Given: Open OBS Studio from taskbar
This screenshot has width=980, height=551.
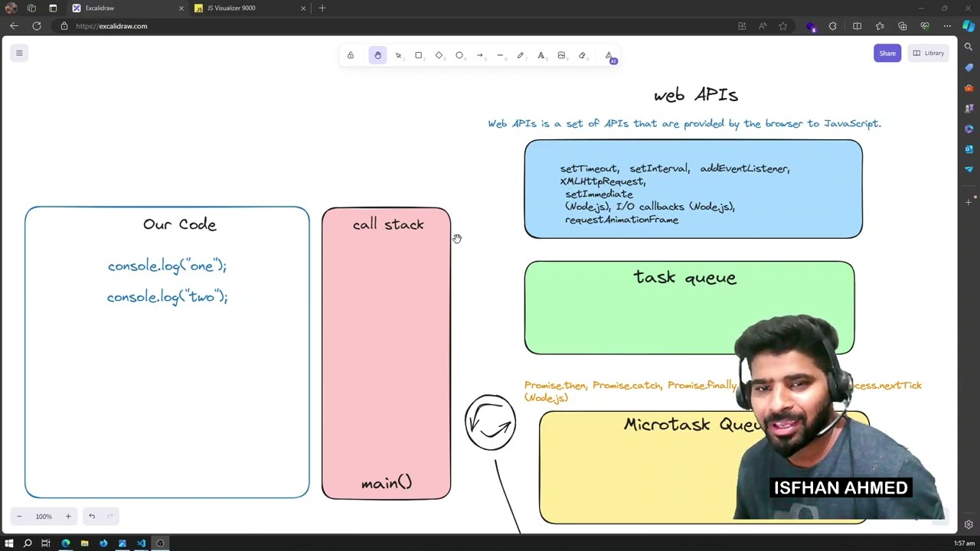Looking at the screenshot, I should 160,543.
